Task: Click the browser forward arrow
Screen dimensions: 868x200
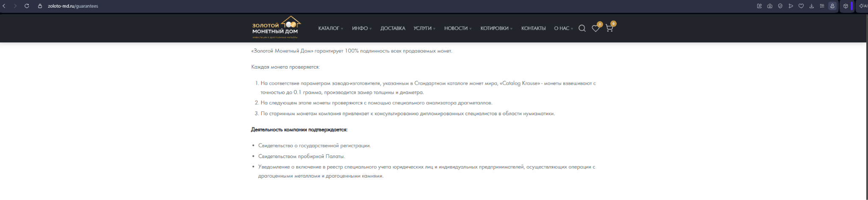Action: 15,6
